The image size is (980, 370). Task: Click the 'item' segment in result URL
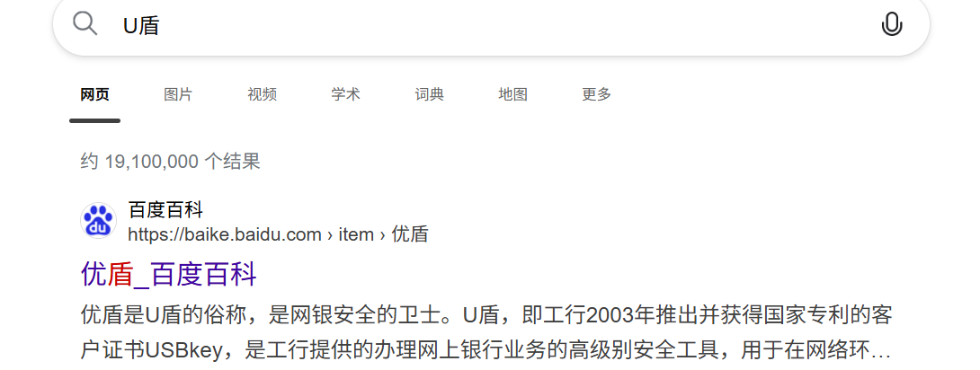[356, 234]
